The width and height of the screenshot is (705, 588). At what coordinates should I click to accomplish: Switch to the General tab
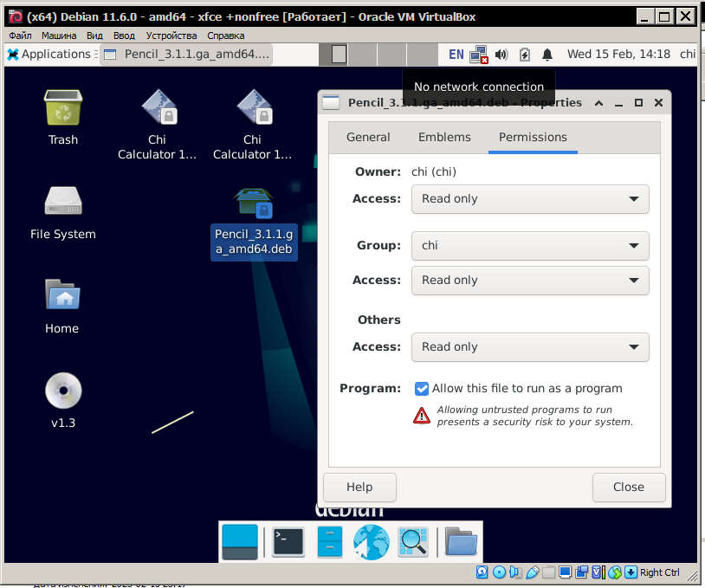(x=368, y=137)
